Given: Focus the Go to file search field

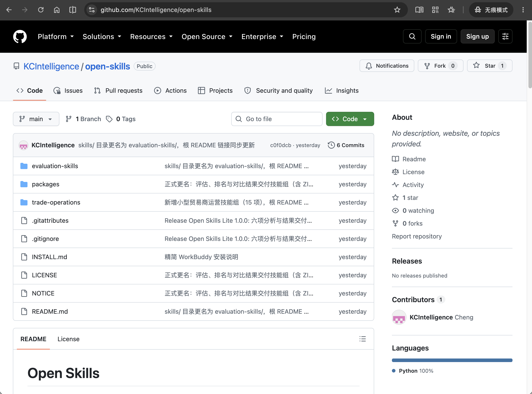Looking at the screenshot, I should (277, 119).
